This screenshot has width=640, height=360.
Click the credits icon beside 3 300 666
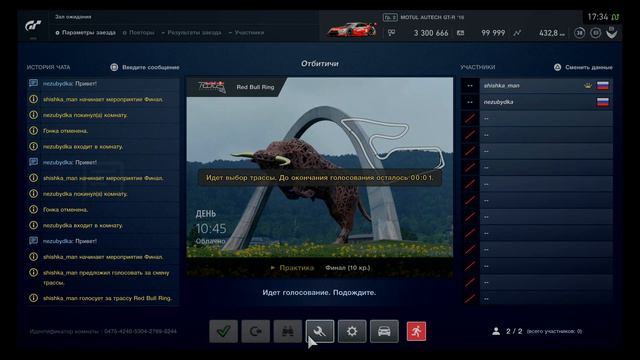point(391,33)
